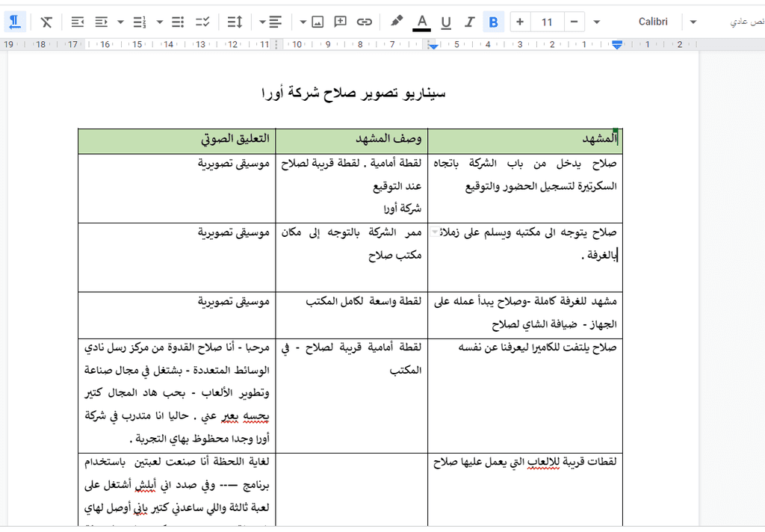Toggle italic formatting
765x532 pixels.
[x=469, y=22]
